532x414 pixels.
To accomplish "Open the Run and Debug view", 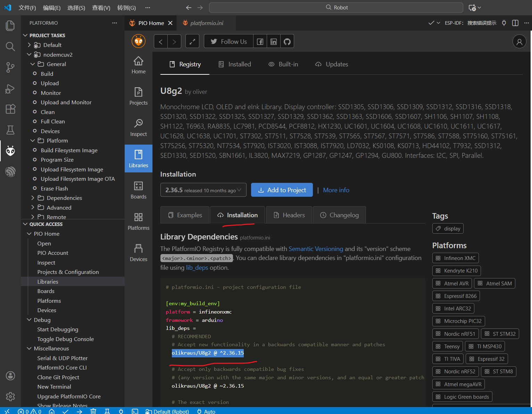I will pos(10,89).
